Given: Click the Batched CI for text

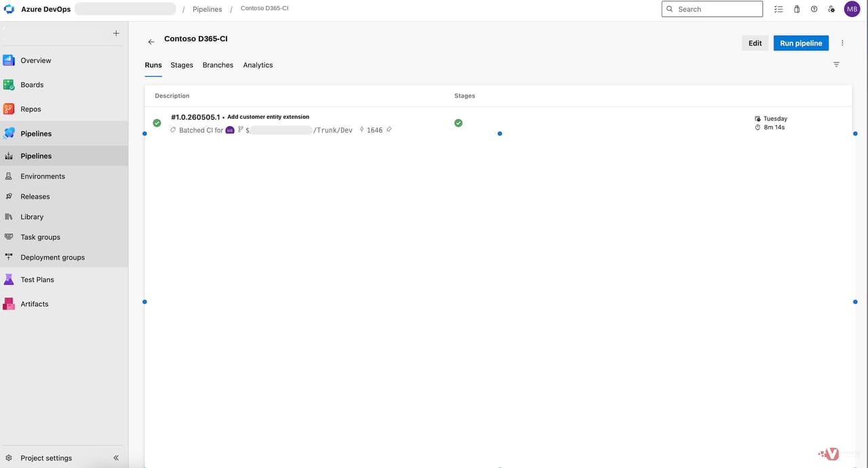Looking at the screenshot, I should [201, 130].
